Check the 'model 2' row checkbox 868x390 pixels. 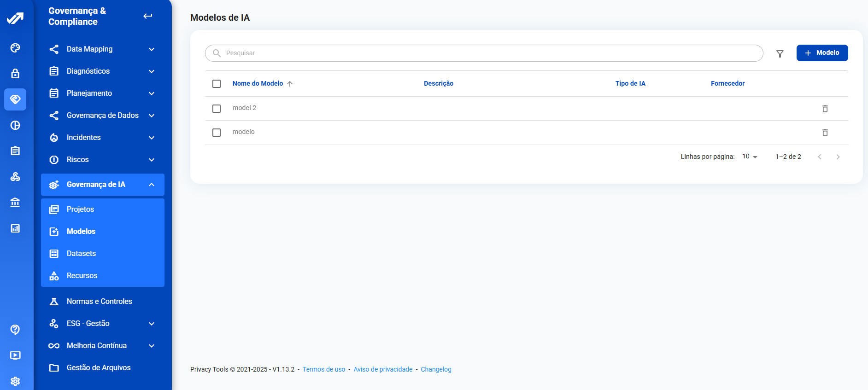click(217, 109)
